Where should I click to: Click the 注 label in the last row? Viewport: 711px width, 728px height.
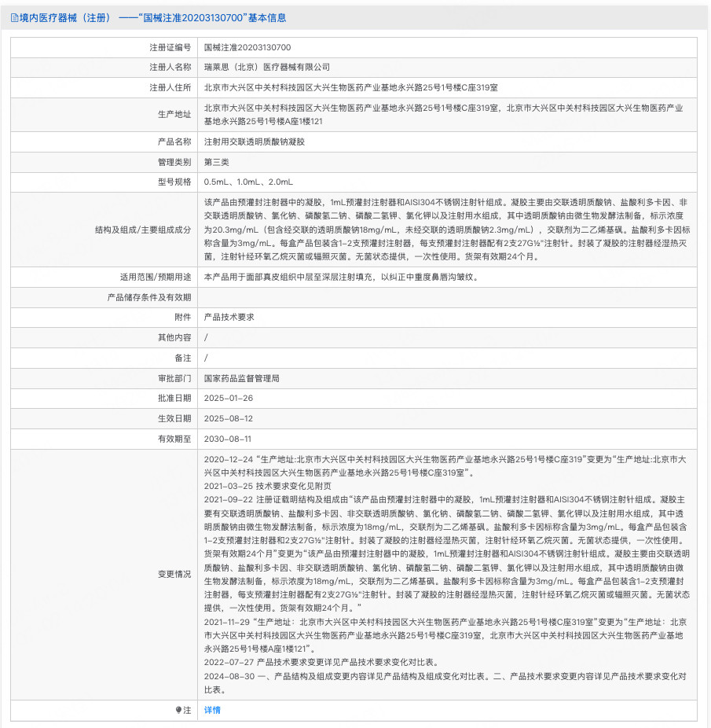pos(187,710)
